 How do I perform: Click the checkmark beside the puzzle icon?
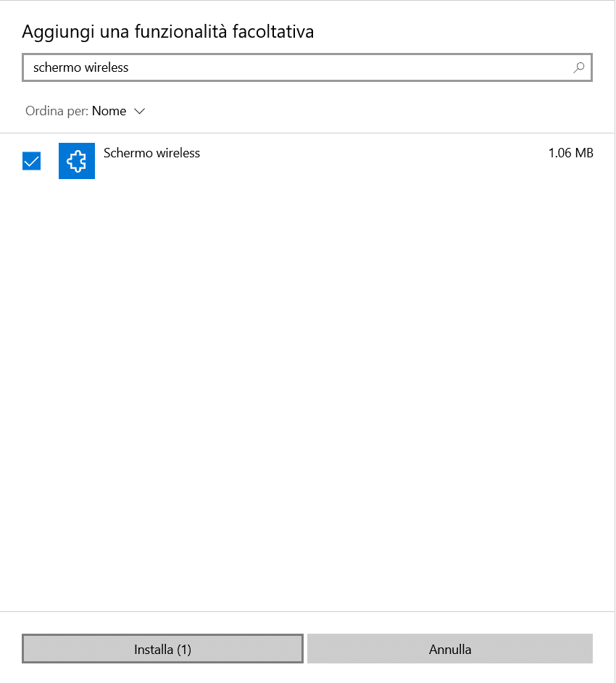(32, 161)
